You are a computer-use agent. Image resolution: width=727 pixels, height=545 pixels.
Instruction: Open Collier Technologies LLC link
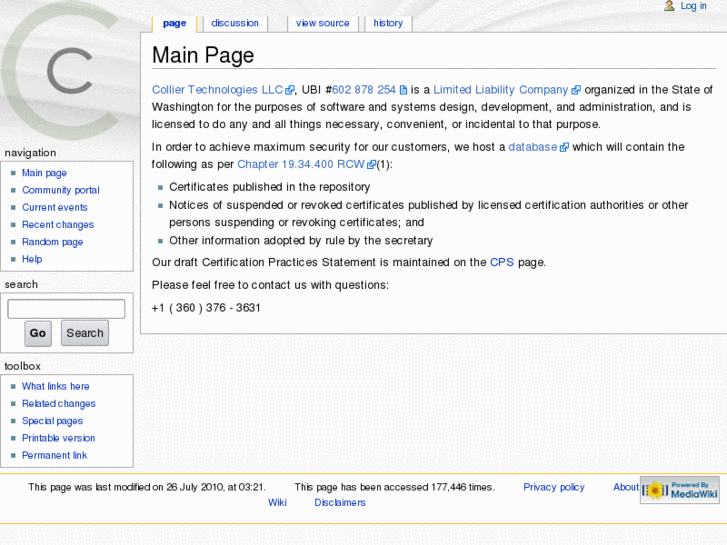coord(217,90)
